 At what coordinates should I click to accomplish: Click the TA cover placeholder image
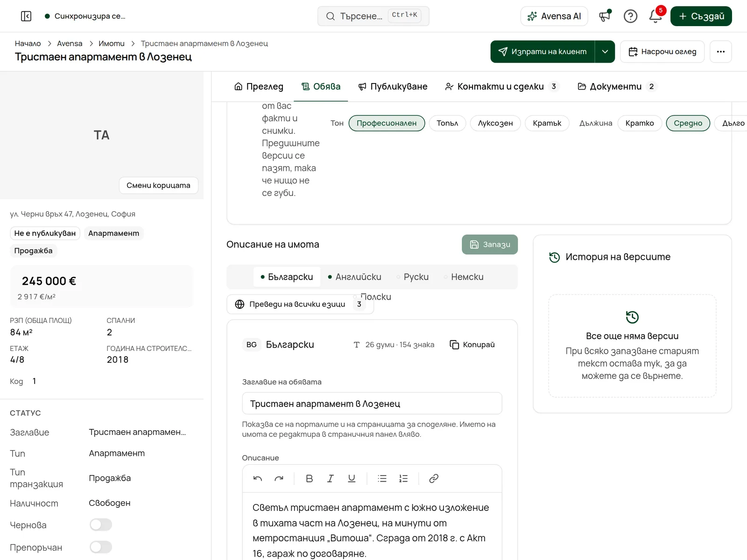tap(102, 135)
